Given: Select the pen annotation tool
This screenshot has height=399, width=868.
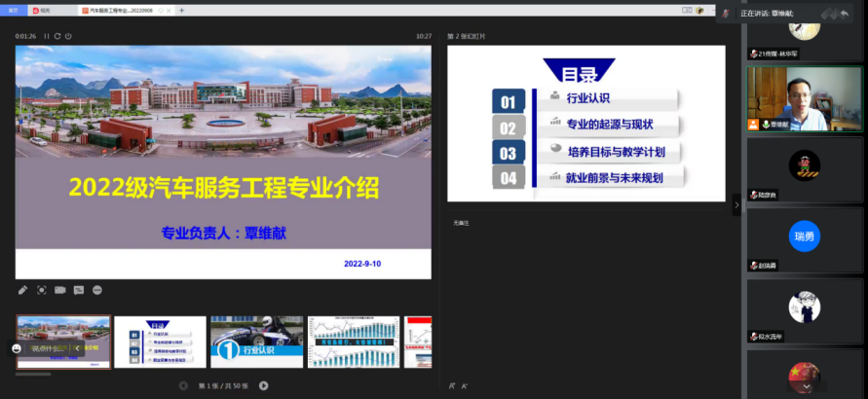Looking at the screenshot, I should (23, 290).
